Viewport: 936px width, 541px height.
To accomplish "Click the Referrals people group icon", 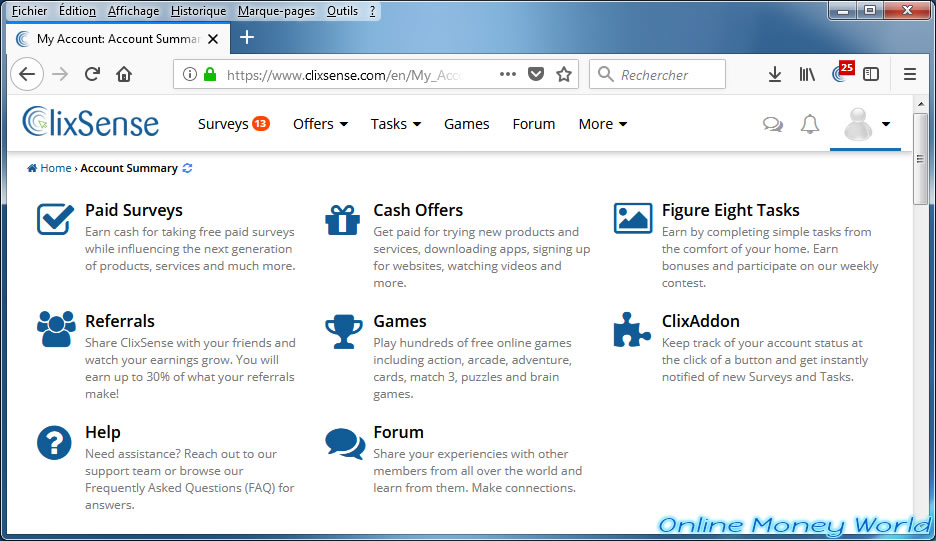I will (56, 329).
